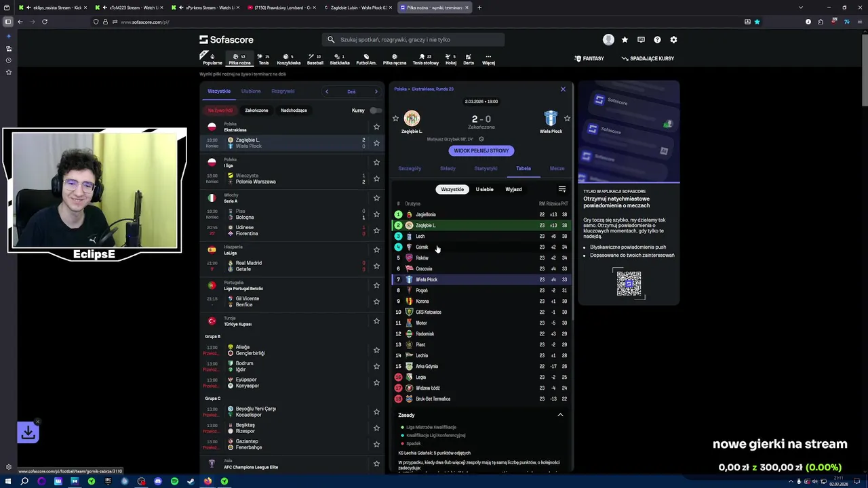The height and width of the screenshot is (488, 868).
Task: Open Ekstraklasa, Runda 23 breadcrumb
Action: pos(432,89)
